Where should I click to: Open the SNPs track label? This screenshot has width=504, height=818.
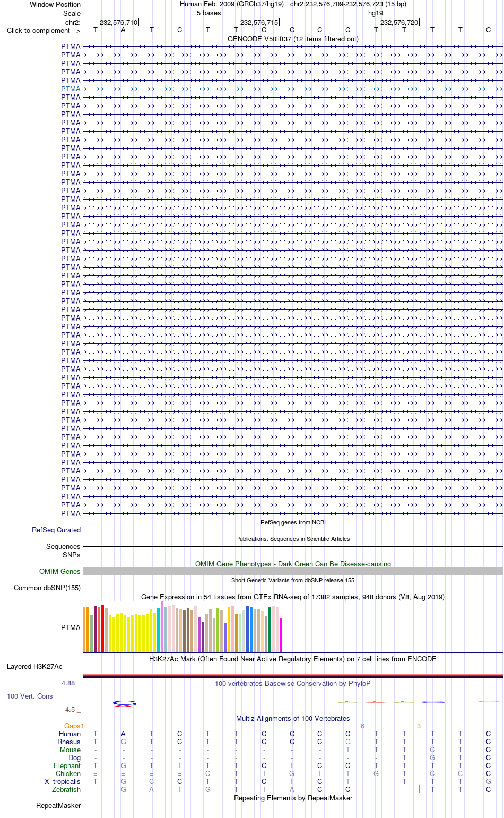click(72, 555)
